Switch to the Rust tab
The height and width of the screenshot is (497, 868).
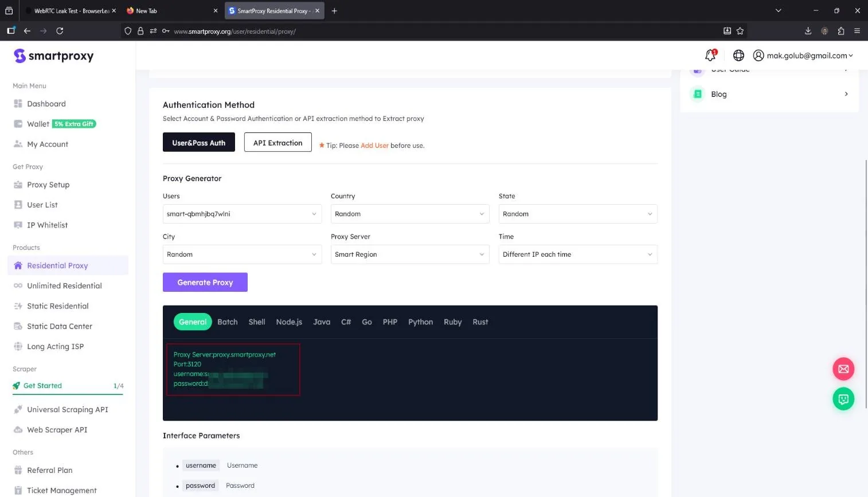point(480,322)
